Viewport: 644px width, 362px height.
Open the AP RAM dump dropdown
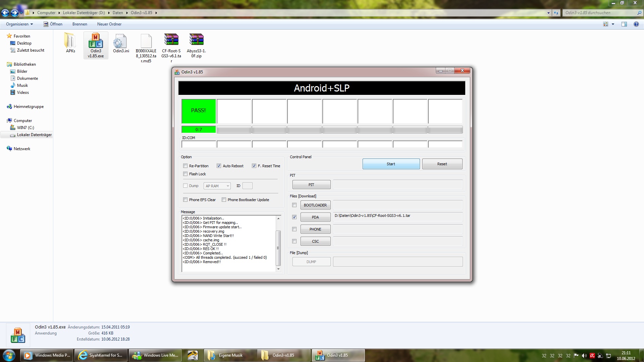coord(217,186)
